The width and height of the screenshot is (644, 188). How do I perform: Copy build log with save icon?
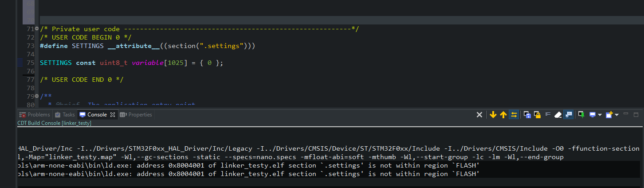(527, 115)
